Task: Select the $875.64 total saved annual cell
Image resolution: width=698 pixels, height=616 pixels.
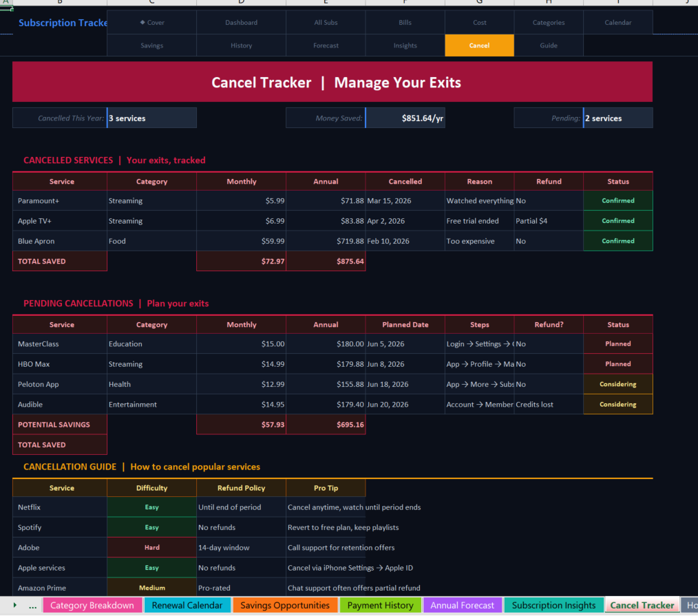Action: point(326,262)
